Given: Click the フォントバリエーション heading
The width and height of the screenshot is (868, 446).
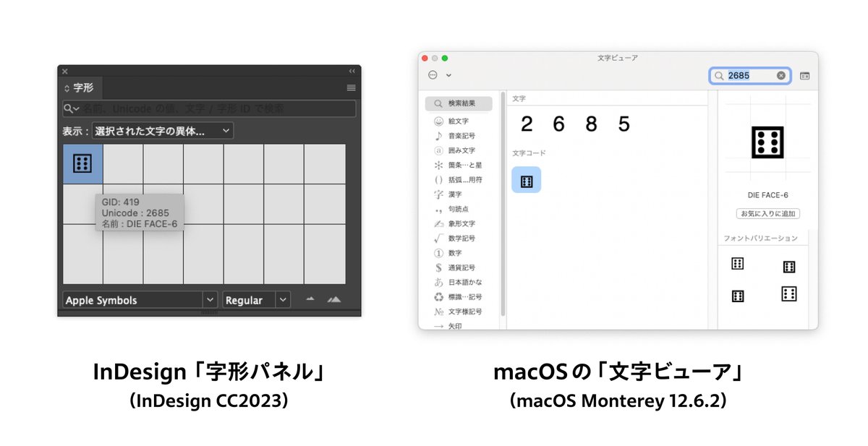Looking at the screenshot, I should point(761,239).
